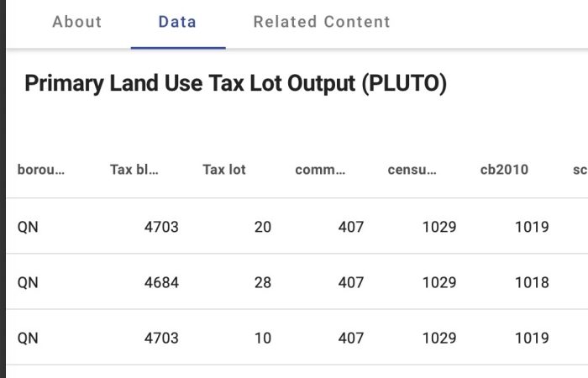
Task: Click the first row's 4703 tax block cell
Action: (161, 227)
